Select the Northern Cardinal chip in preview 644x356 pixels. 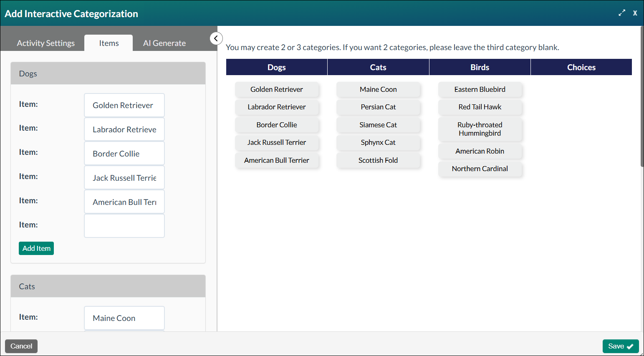(x=480, y=169)
